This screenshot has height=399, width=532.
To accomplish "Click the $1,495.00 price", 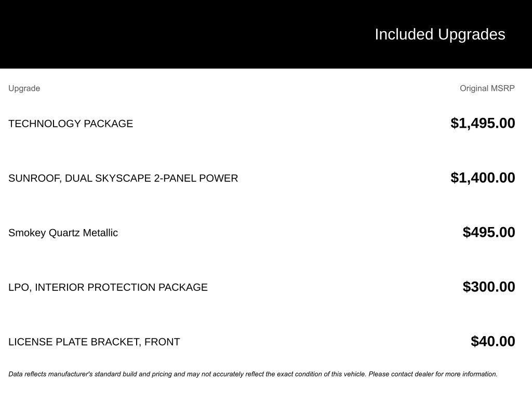I will pos(483,123).
